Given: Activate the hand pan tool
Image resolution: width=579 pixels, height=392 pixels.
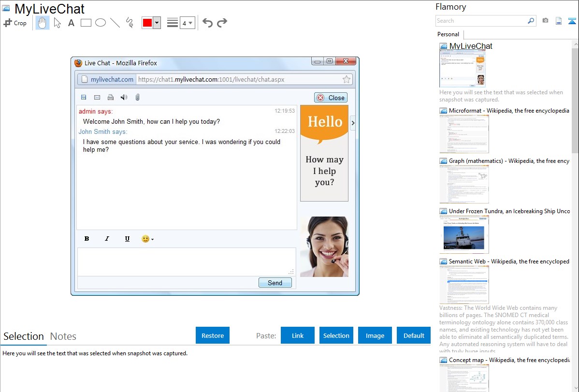Looking at the screenshot, I should [x=42, y=23].
